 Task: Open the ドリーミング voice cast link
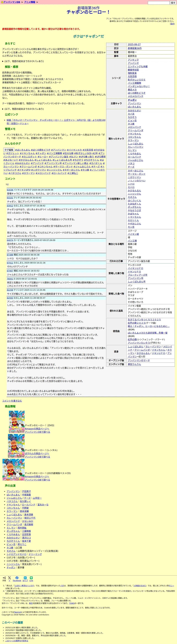pos(35,554)
